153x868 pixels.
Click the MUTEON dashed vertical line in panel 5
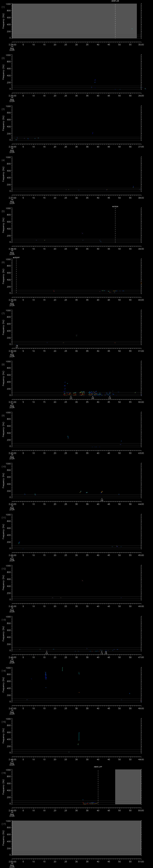(x=115, y=225)
